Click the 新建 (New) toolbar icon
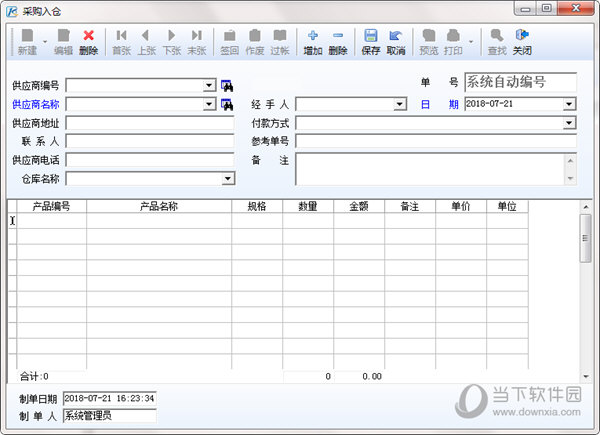Viewport: 600px width, 435px height. (x=27, y=42)
